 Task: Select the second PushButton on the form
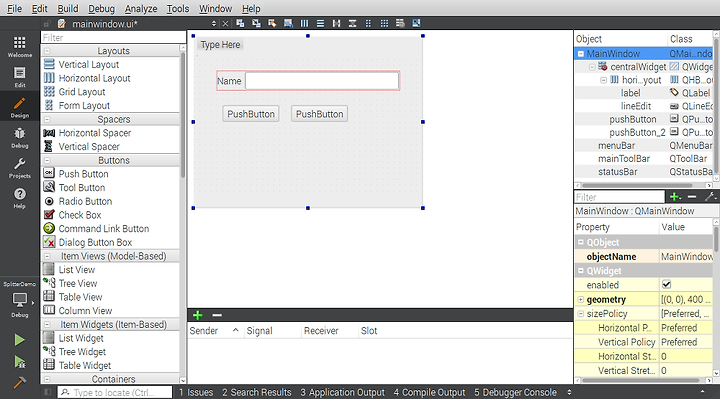click(x=320, y=114)
